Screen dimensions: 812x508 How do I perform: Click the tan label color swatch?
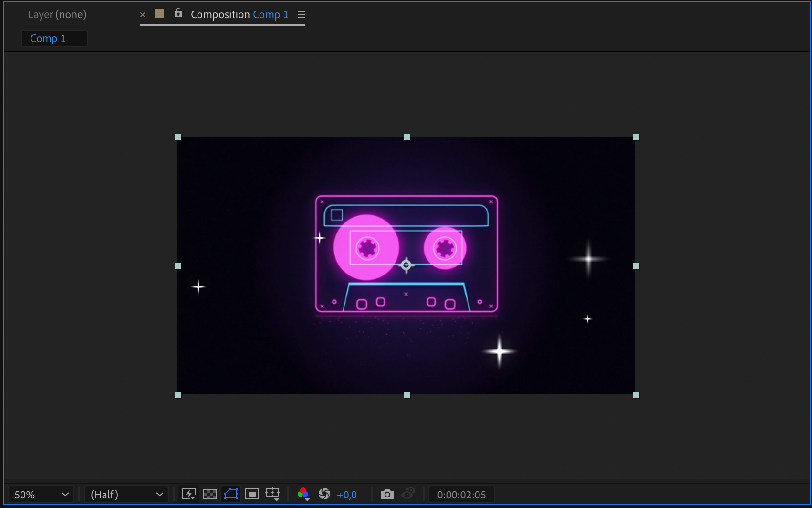tap(159, 14)
